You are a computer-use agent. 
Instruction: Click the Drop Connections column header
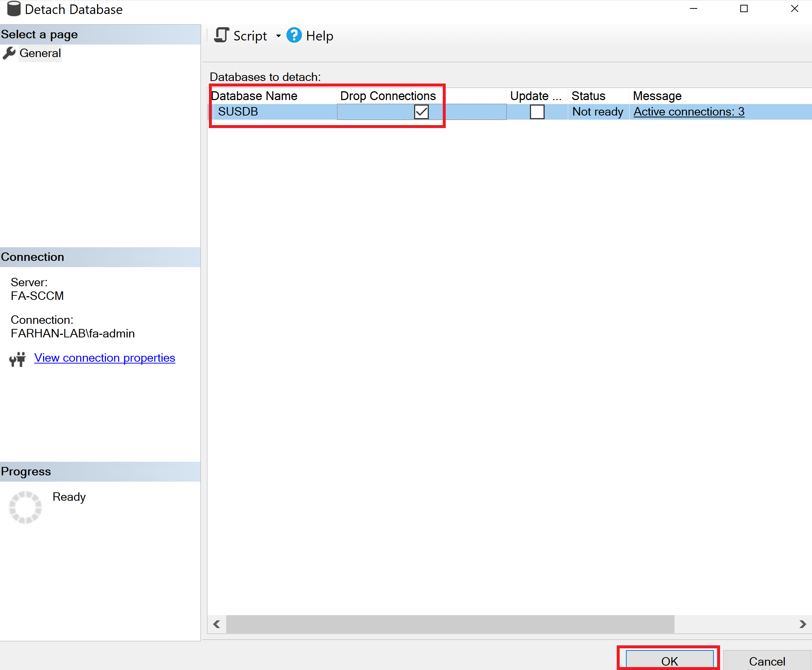388,96
